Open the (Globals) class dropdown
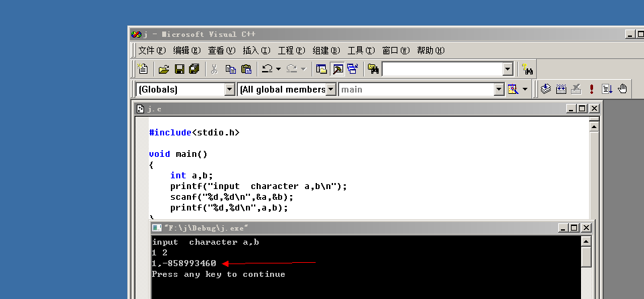This screenshot has height=299, width=644. click(x=230, y=90)
